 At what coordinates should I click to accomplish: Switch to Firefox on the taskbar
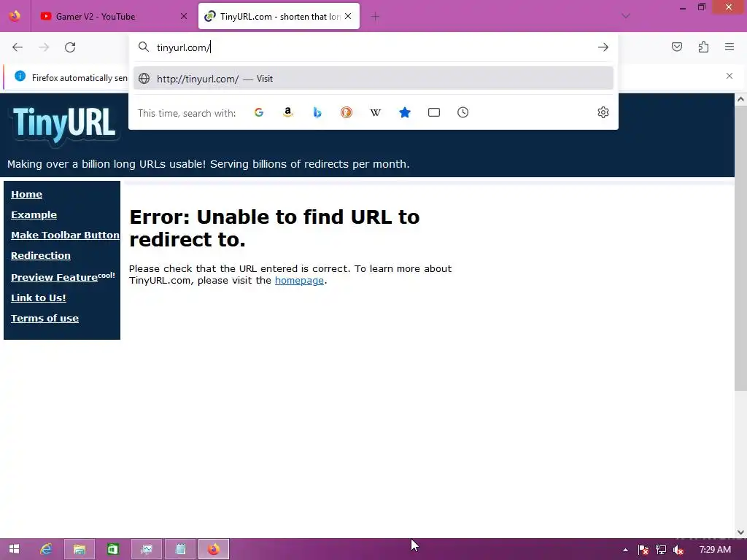coord(214,549)
